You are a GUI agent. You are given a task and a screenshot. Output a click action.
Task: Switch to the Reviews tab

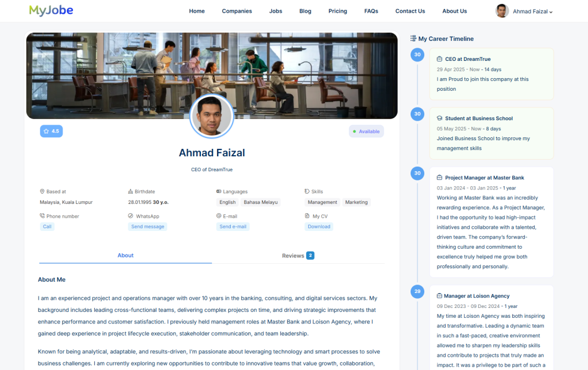tap(298, 256)
